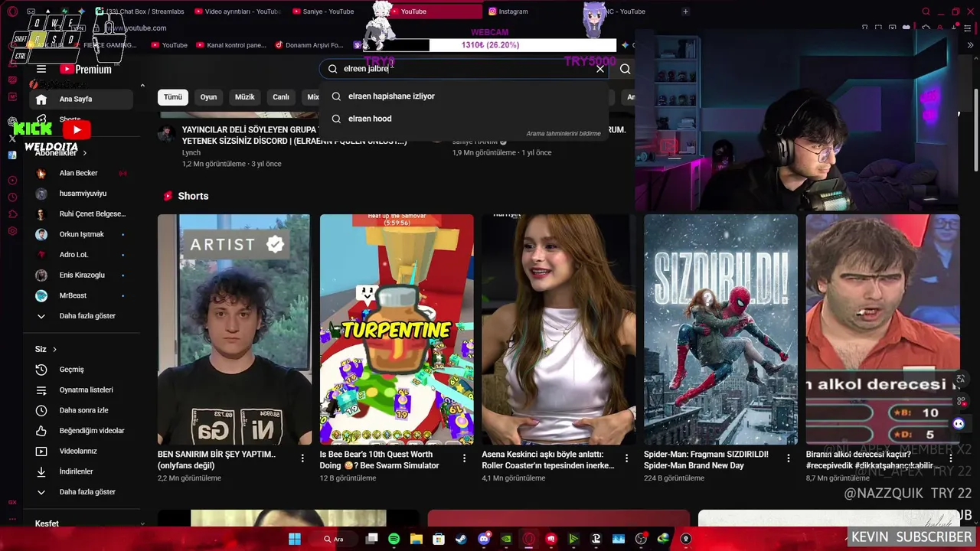Collapse the Keşfet section chevron
The image size is (980, 551).
pyautogui.click(x=142, y=523)
